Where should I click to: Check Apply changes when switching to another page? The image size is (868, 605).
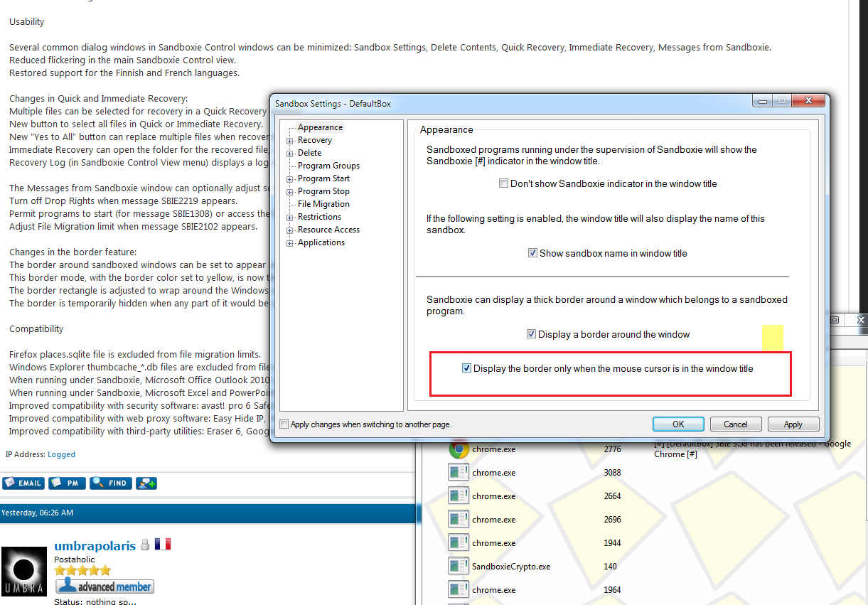[284, 424]
